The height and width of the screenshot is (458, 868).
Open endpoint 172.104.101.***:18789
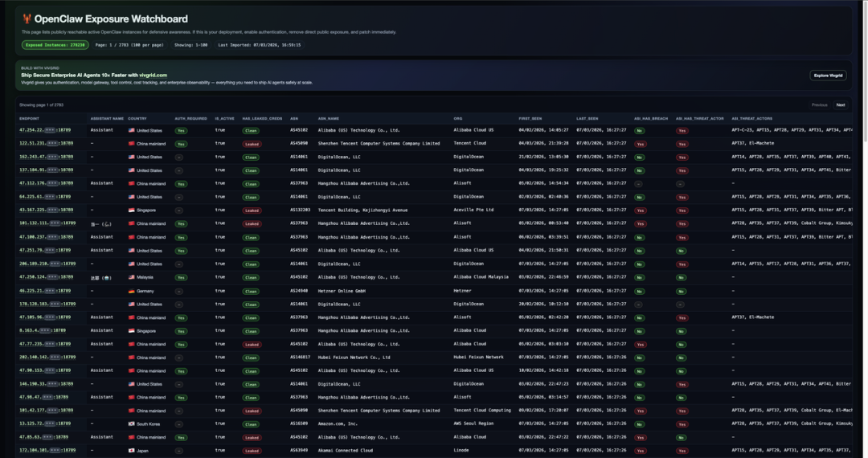point(47,450)
